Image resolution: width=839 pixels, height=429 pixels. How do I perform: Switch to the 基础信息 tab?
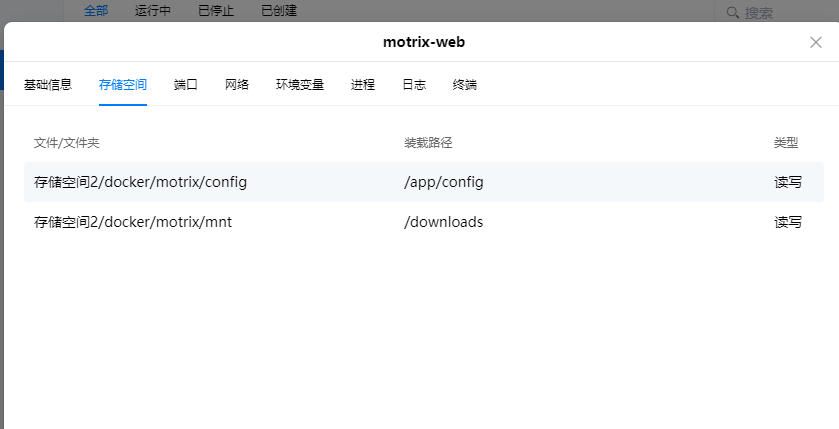click(x=48, y=85)
